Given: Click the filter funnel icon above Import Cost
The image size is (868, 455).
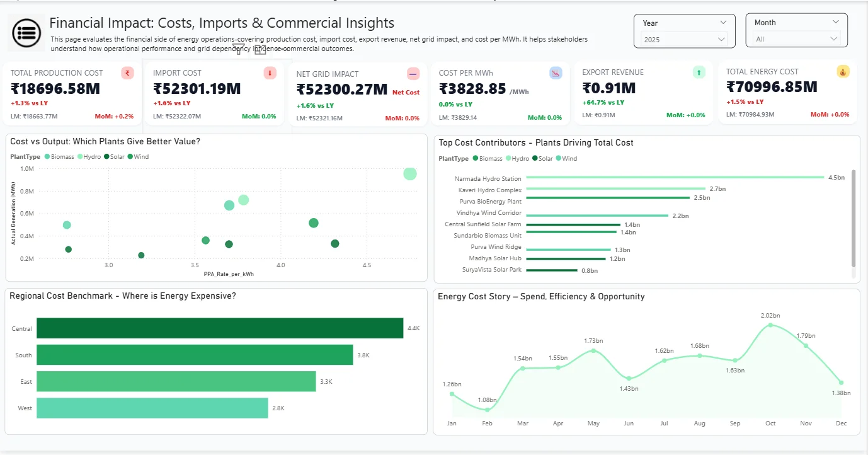Looking at the screenshot, I should pyautogui.click(x=239, y=49).
